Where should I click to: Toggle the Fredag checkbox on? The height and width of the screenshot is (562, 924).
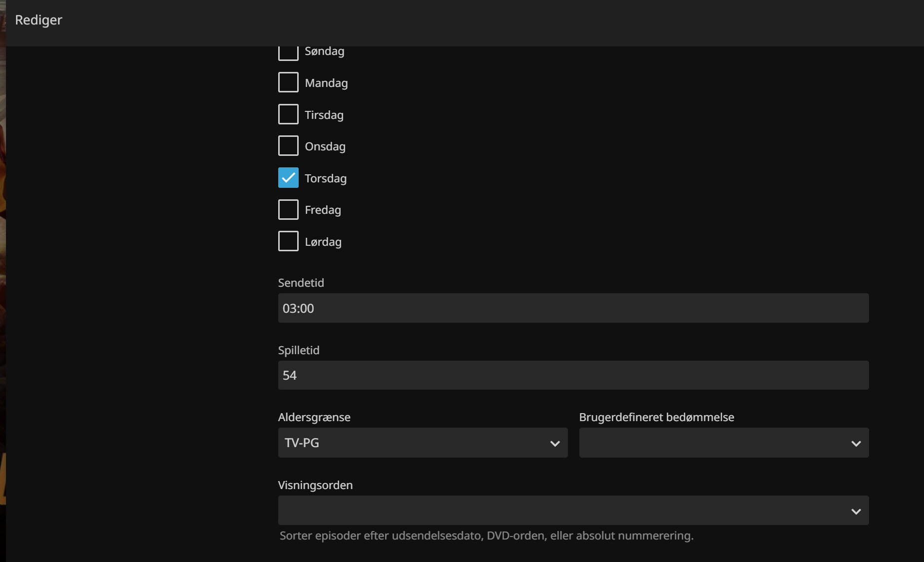pos(288,210)
